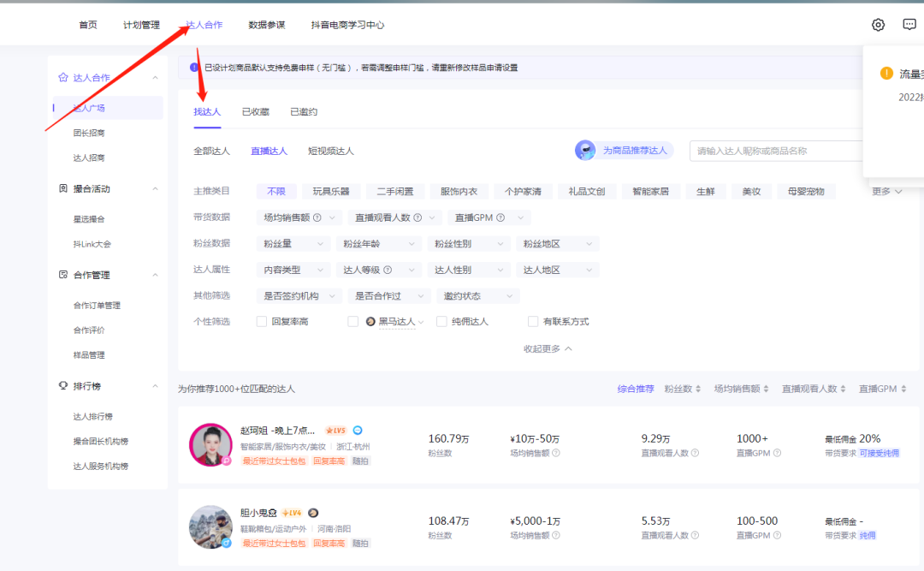Click the 合作管理 sidebar icon
This screenshot has width=924, height=571.
[x=63, y=274]
